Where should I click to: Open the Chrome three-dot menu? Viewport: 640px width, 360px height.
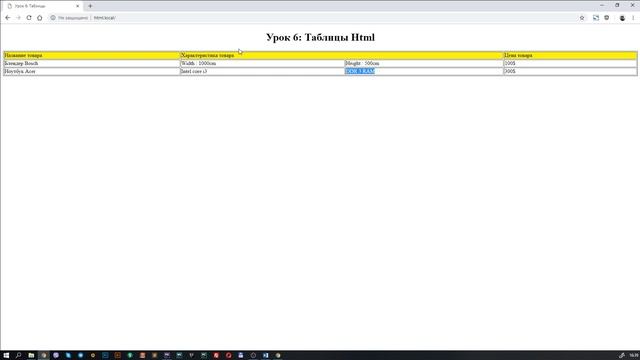[x=633, y=18]
